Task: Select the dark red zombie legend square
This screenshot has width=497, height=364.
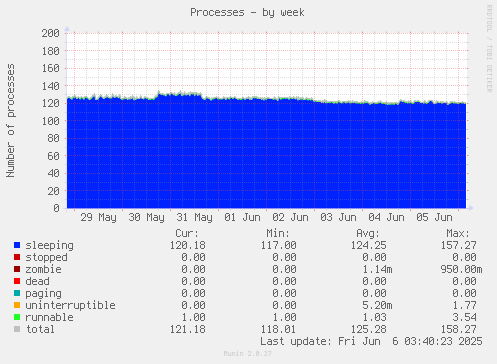Action: tap(17, 269)
